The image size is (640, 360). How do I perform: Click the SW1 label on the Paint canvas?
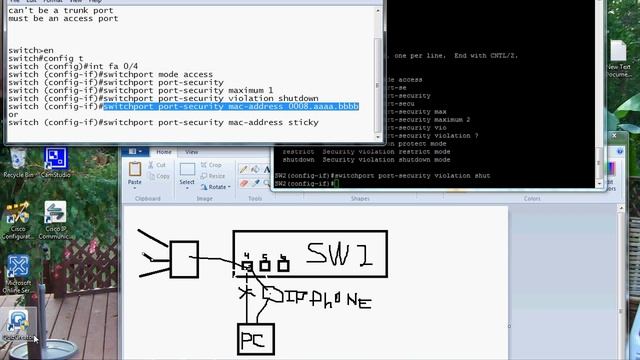pyautogui.click(x=339, y=254)
